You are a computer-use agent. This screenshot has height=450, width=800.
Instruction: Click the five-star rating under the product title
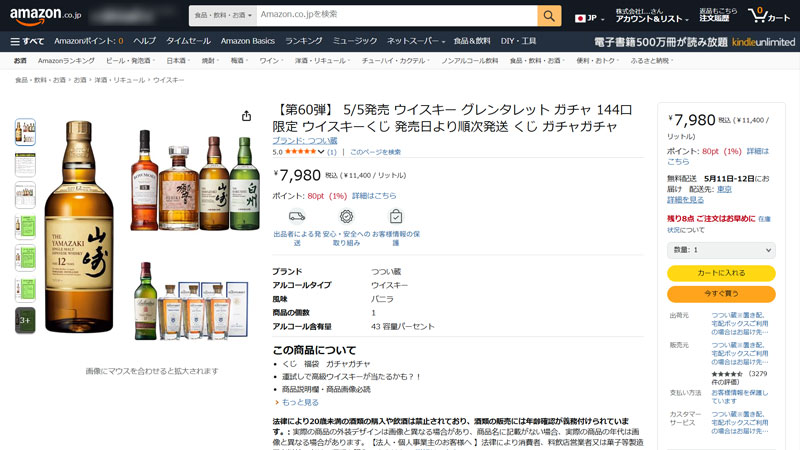[x=301, y=152]
